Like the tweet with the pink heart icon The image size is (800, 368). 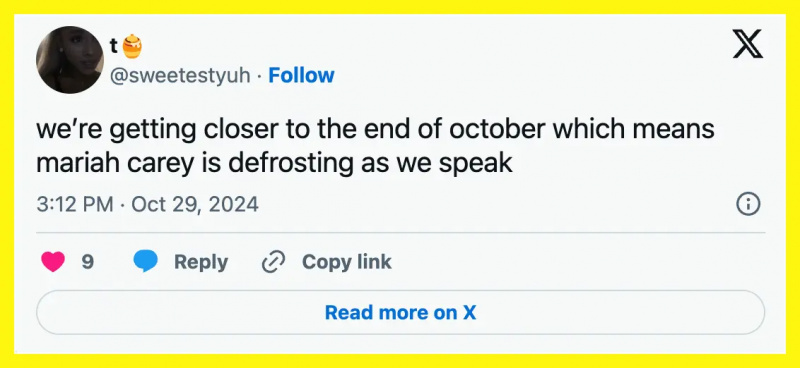(53, 262)
